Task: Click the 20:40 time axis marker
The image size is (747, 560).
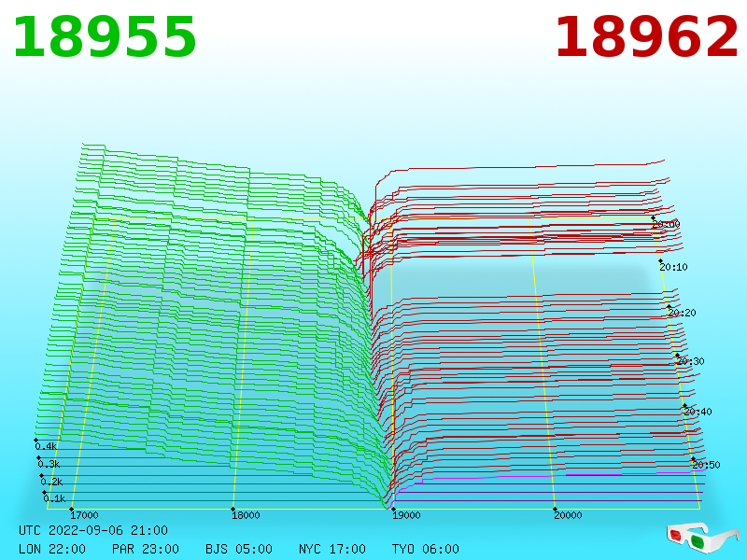Action: [x=698, y=412]
